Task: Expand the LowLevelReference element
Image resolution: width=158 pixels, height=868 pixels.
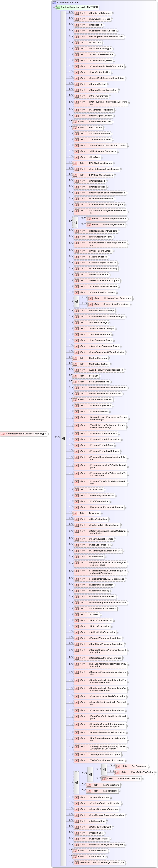Action: [112, 19]
